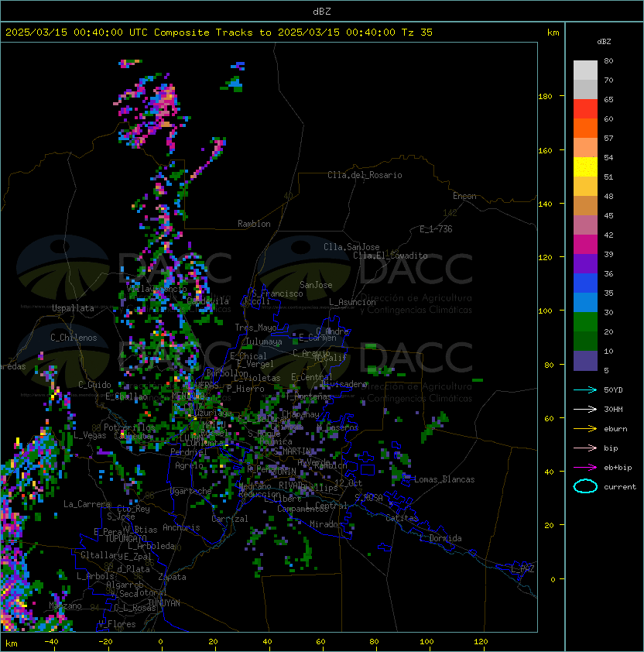Click the cyan arrow icon beside 50YD
This screenshot has height=652, width=644.
[585, 389]
